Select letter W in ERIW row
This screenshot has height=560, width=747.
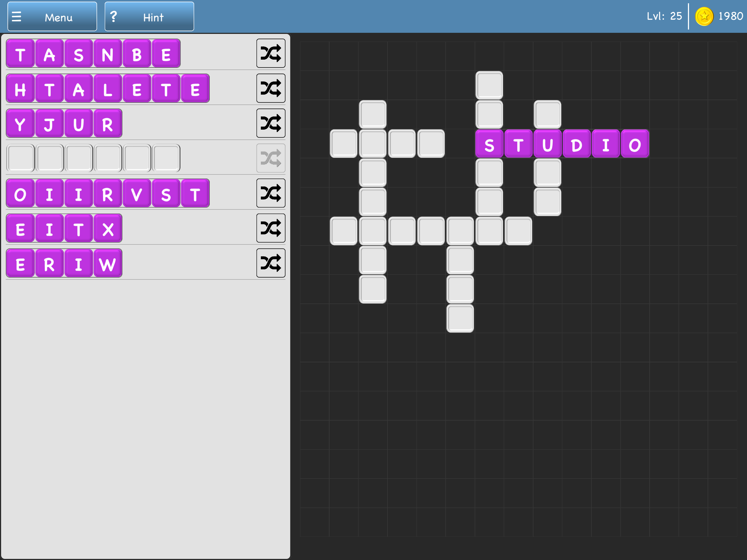pos(108,263)
